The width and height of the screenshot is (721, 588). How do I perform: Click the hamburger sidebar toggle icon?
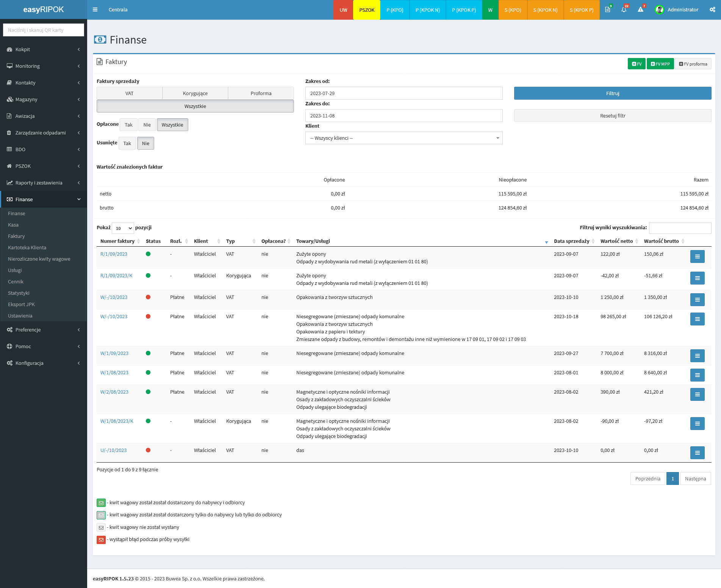pos(95,10)
